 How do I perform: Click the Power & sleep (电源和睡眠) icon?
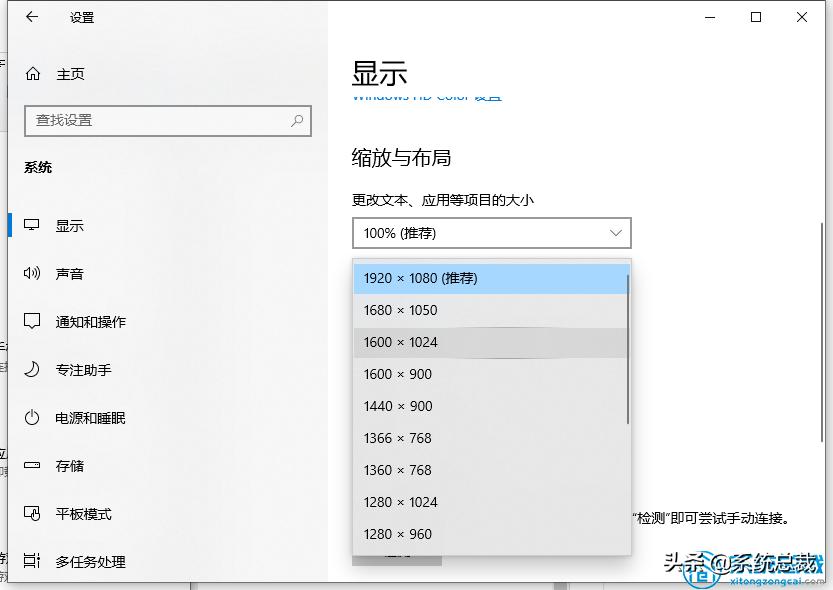coord(32,417)
